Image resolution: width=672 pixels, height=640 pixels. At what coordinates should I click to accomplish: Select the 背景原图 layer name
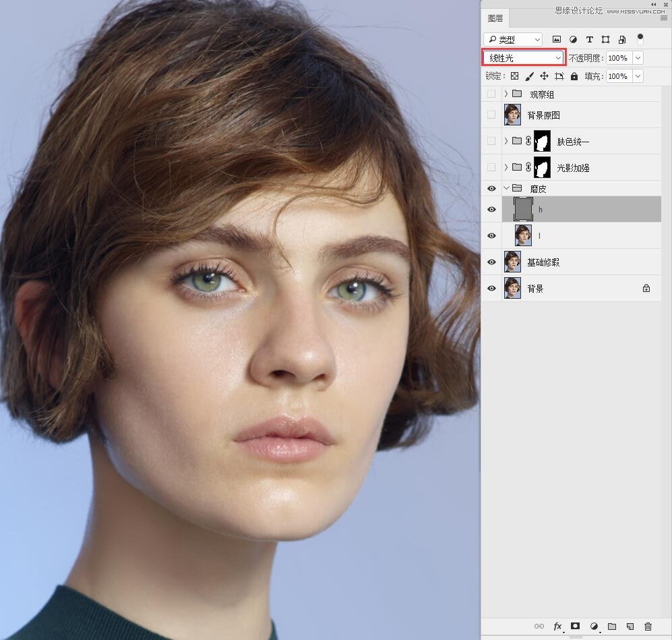click(x=543, y=115)
